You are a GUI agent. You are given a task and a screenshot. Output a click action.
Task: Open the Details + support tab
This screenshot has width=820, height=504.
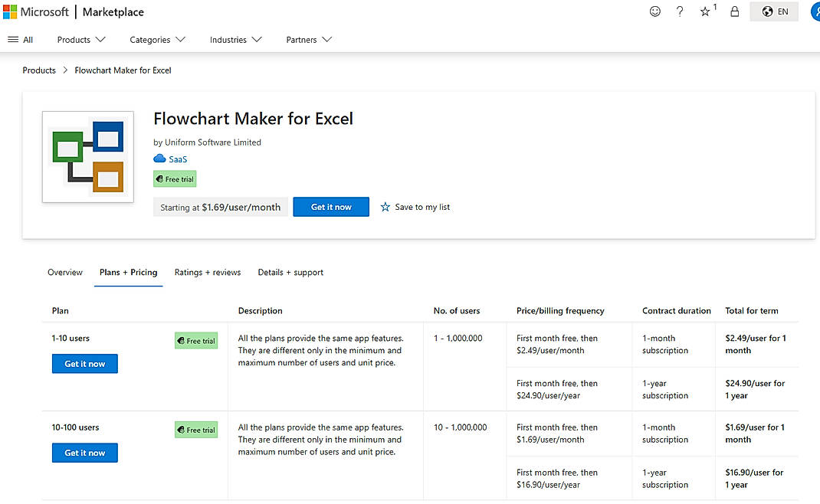pyautogui.click(x=290, y=273)
